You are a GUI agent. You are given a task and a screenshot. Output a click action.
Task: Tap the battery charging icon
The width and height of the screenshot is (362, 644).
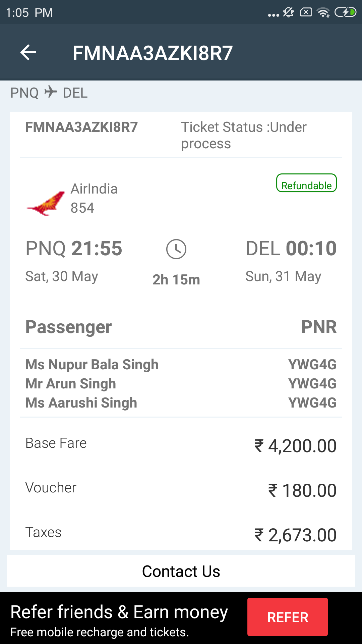pyautogui.click(x=345, y=13)
